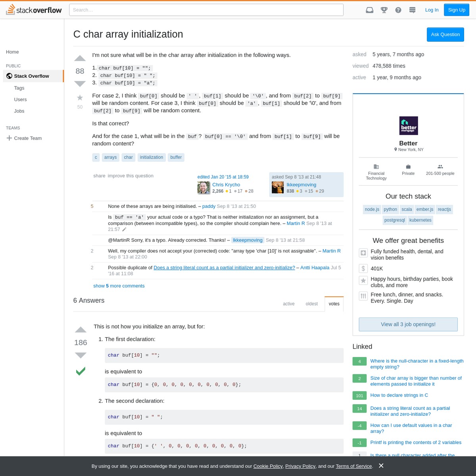476x476 pixels.
Task: Favorite the question with star icon
Action: [x=80, y=98]
